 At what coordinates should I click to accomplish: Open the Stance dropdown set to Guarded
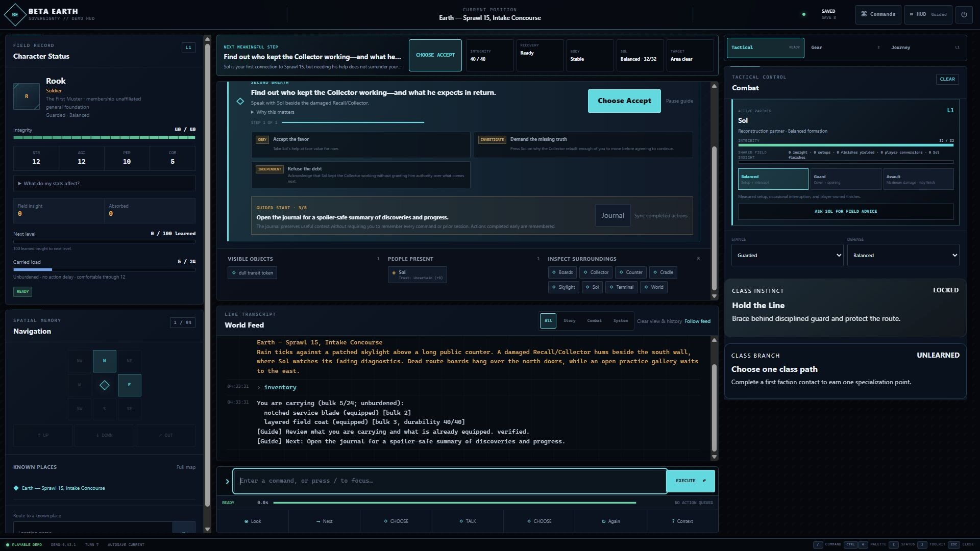[x=787, y=255]
